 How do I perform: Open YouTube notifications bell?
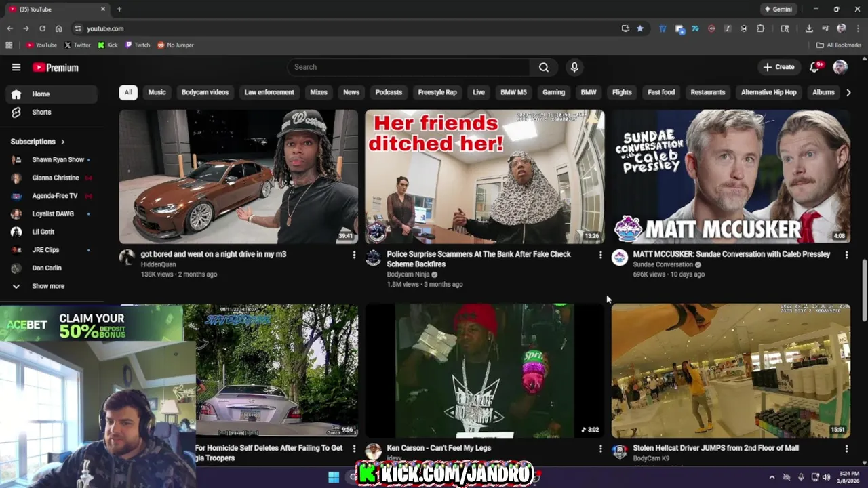[815, 67]
